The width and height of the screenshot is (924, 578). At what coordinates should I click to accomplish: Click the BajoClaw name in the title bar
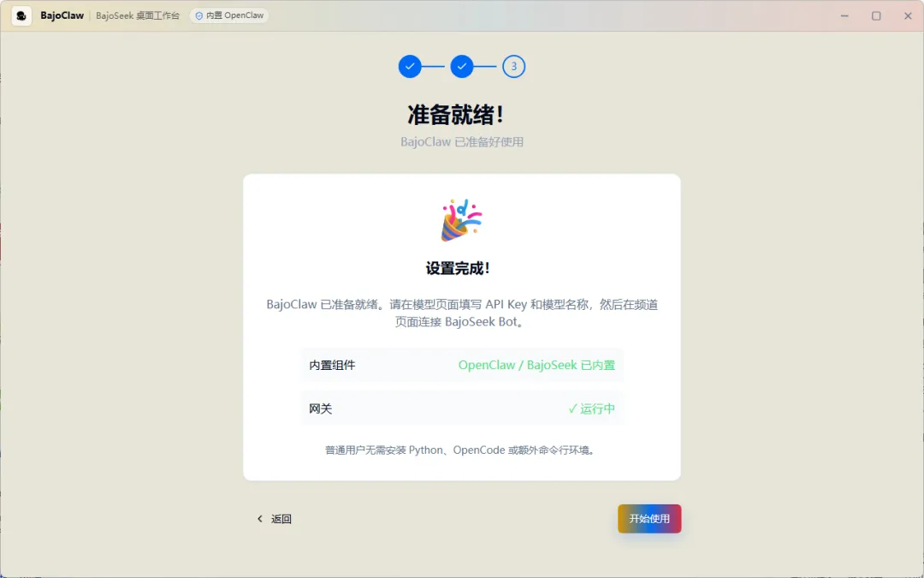click(62, 16)
